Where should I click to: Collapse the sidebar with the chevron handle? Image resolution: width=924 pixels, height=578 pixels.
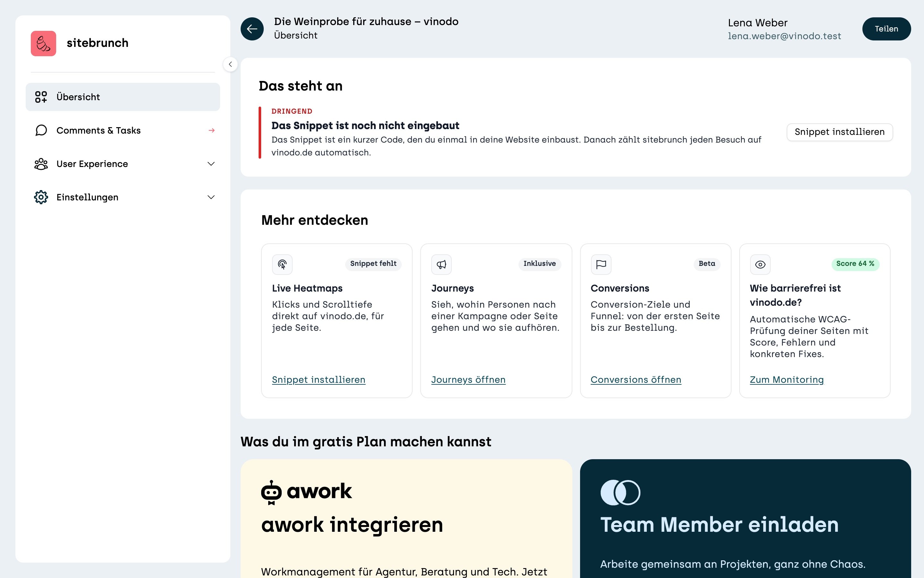pyautogui.click(x=230, y=64)
